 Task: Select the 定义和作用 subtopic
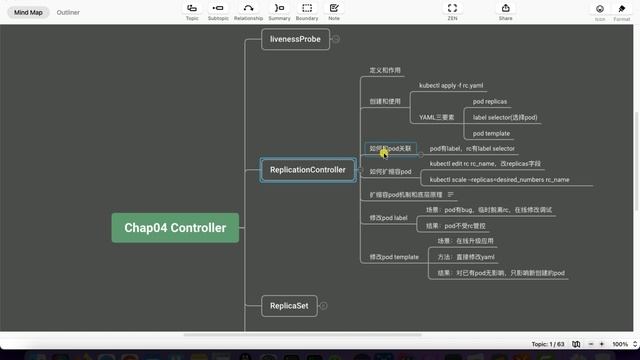385,70
